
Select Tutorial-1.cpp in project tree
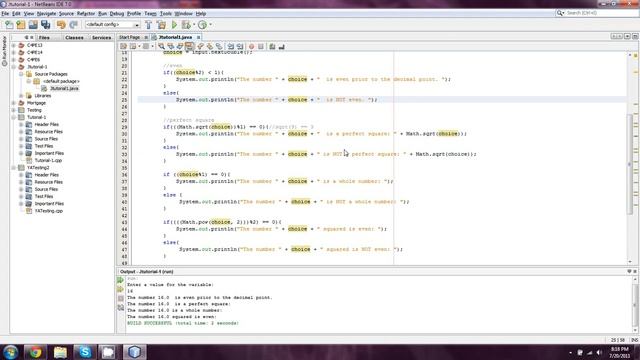click(x=48, y=160)
